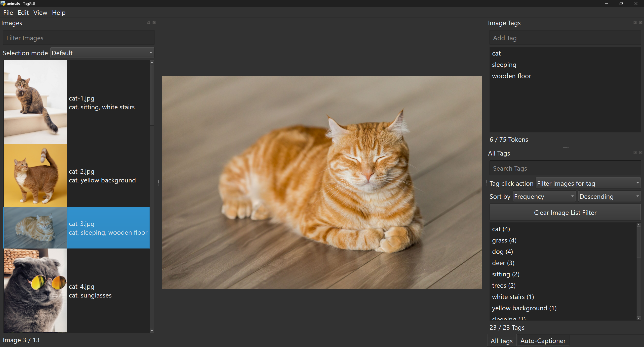The image size is (644, 347).
Task: Scroll down the image list scrollbar
Action: [153, 330]
